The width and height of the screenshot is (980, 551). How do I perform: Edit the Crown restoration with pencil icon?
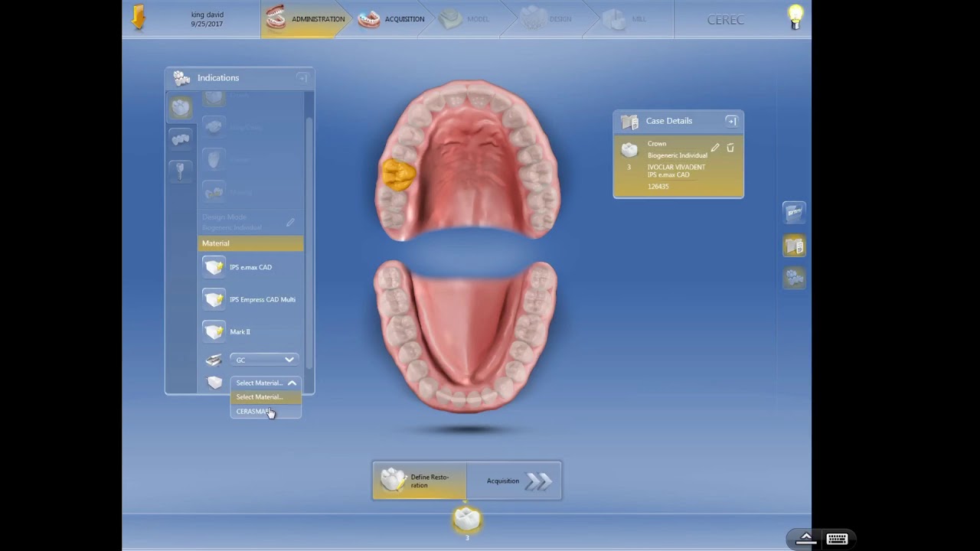pos(715,148)
